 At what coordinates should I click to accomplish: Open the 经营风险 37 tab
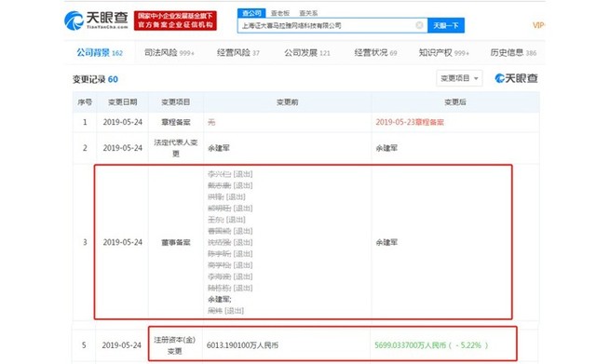238,52
